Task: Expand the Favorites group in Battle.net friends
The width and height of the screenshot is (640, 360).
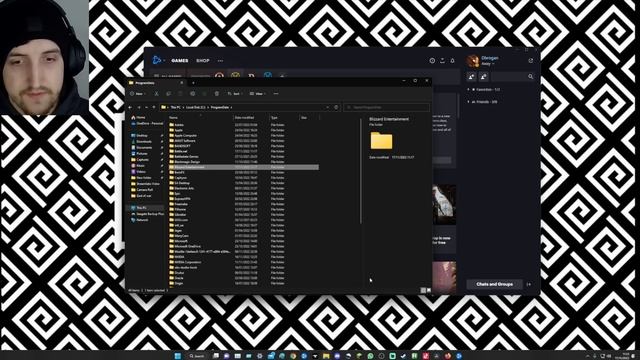Action: pos(484,89)
